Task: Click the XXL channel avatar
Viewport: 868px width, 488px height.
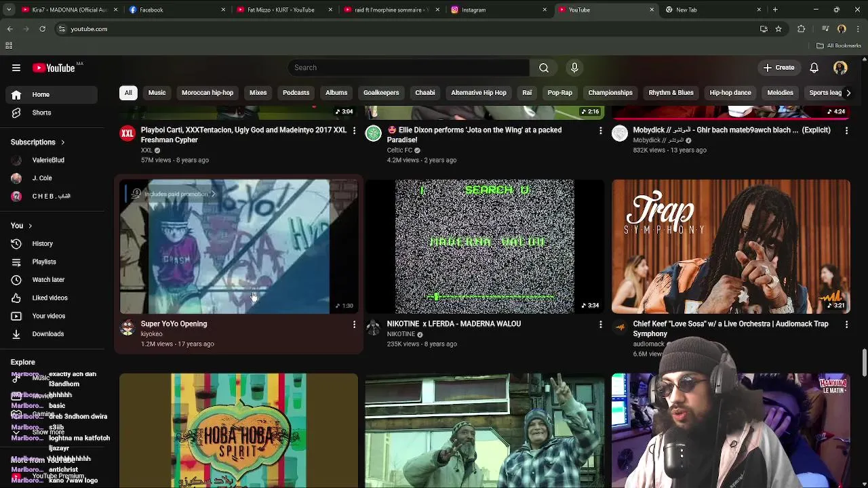Action: pos(127,134)
